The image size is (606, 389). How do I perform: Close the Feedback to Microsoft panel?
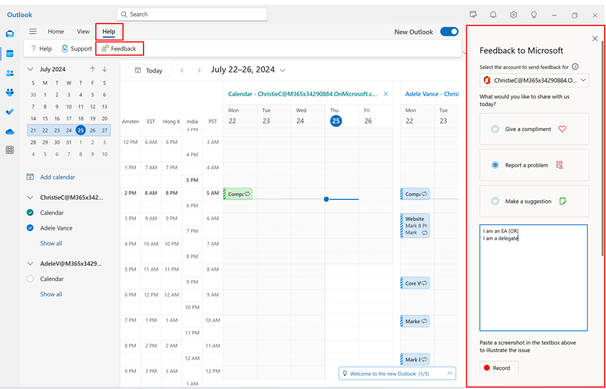click(x=595, y=39)
